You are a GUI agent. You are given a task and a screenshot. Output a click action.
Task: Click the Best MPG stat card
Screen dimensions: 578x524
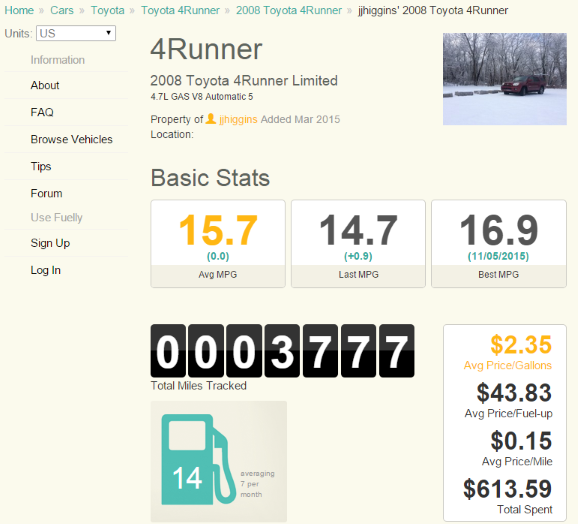point(499,244)
